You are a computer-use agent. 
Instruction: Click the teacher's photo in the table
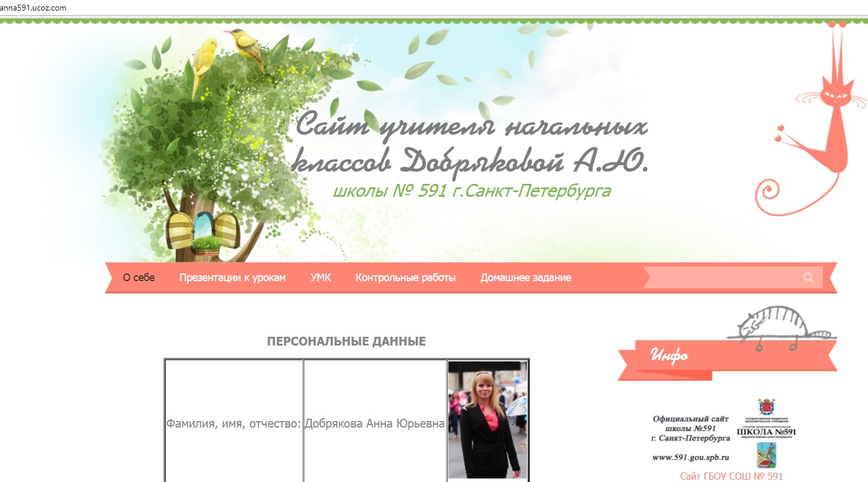(x=487, y=419)
